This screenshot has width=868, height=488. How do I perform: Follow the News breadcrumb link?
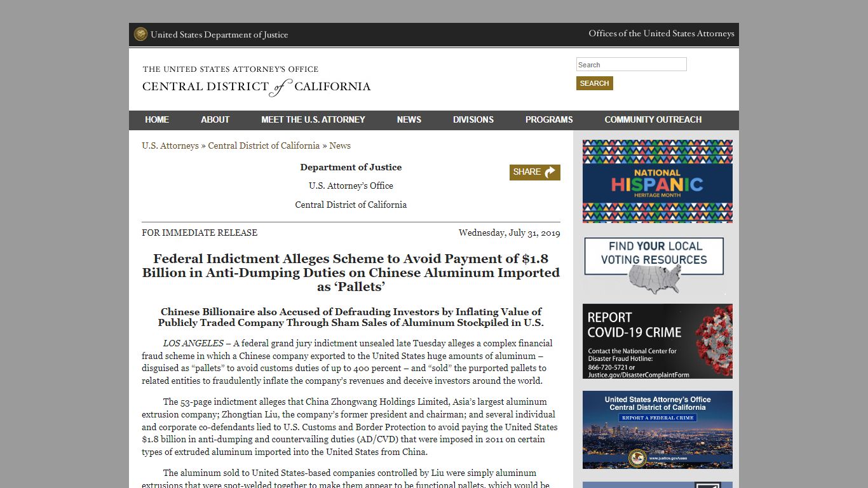(340, 146)
